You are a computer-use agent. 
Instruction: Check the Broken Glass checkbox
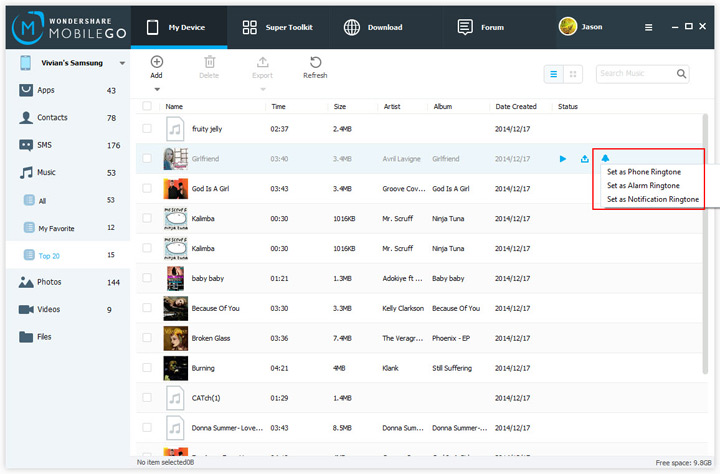coord(147,337)
